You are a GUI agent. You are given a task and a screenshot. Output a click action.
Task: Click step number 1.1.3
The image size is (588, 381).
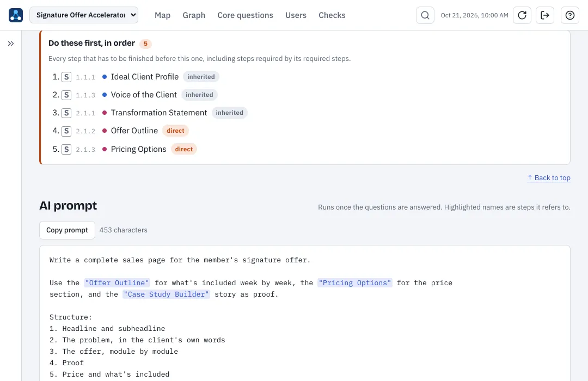[x=85, y=95]
